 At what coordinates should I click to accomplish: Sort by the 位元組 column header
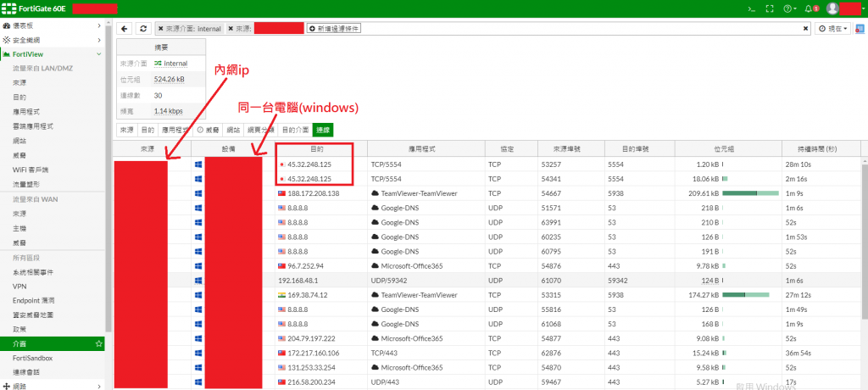coord(727,149)
